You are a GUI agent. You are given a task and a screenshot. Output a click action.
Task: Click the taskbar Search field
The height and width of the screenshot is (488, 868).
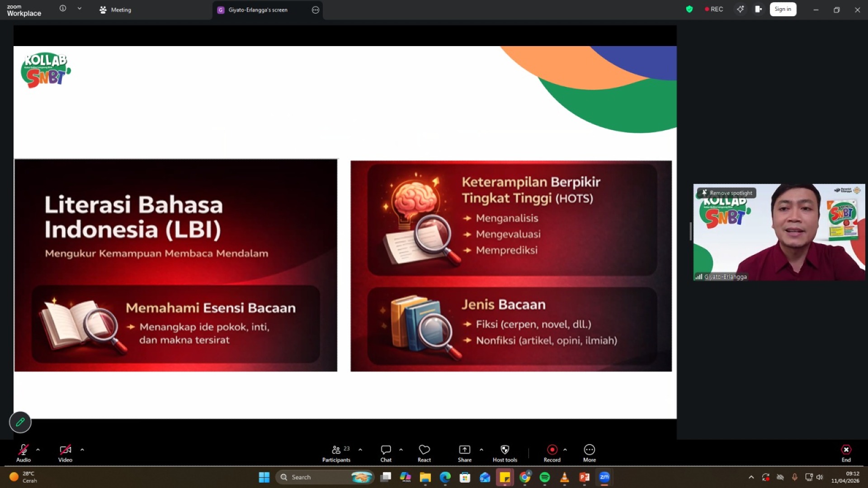316,477
